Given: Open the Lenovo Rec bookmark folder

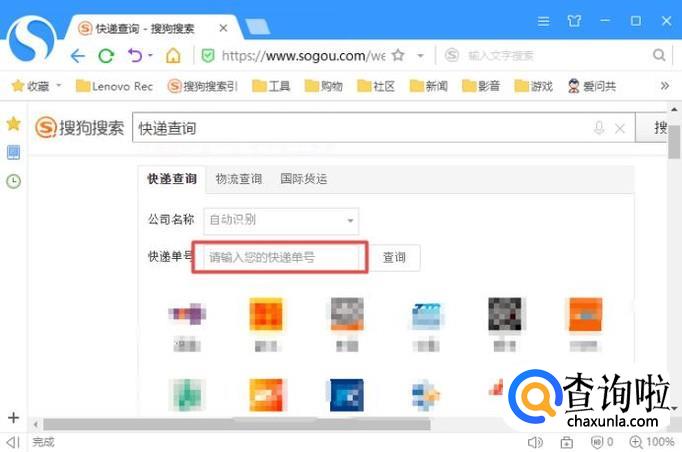Looking at the screenshot, I should click(x=114, y=86).
